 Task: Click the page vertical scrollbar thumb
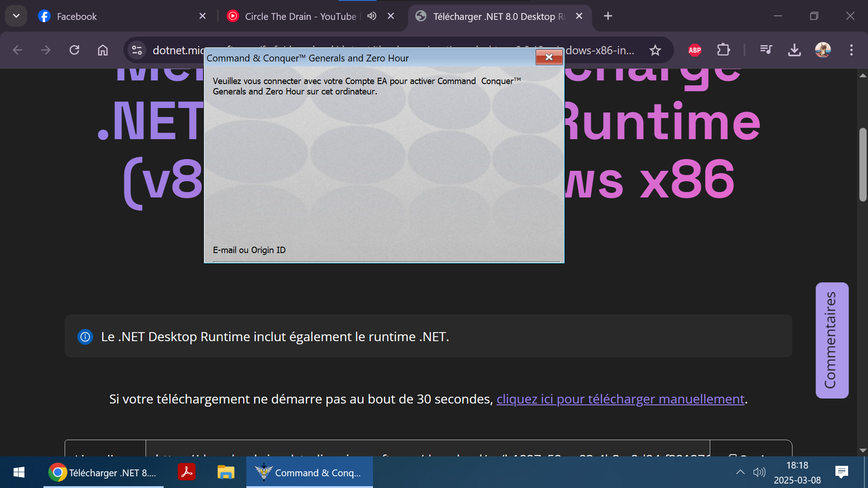pos(863,165)
